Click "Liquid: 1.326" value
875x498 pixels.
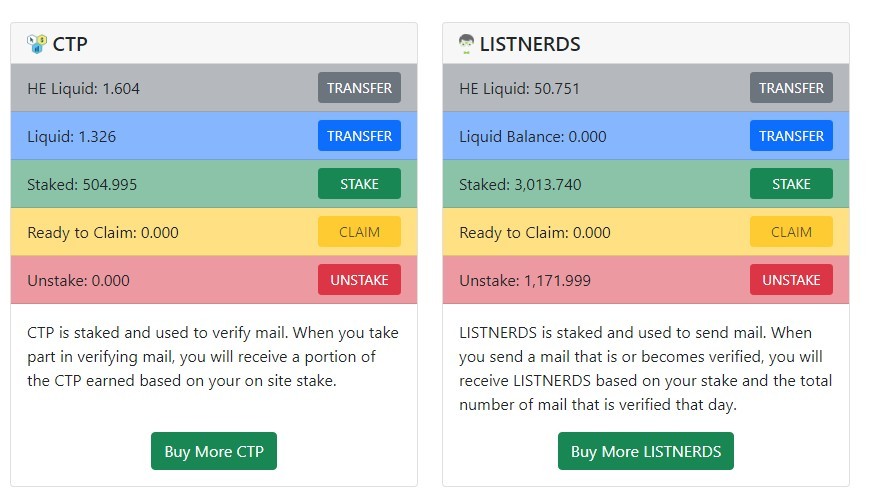[x=71, y=137]
